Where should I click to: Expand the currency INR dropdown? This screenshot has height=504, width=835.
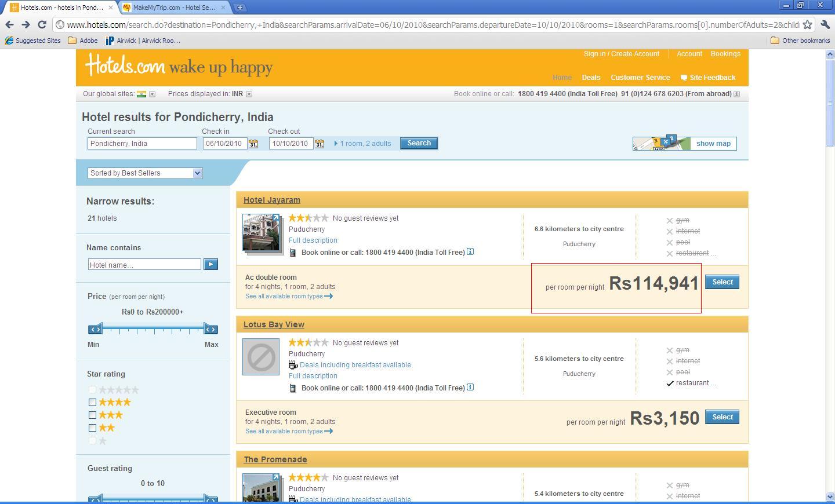pyautogui.click(x=249, y=94)
